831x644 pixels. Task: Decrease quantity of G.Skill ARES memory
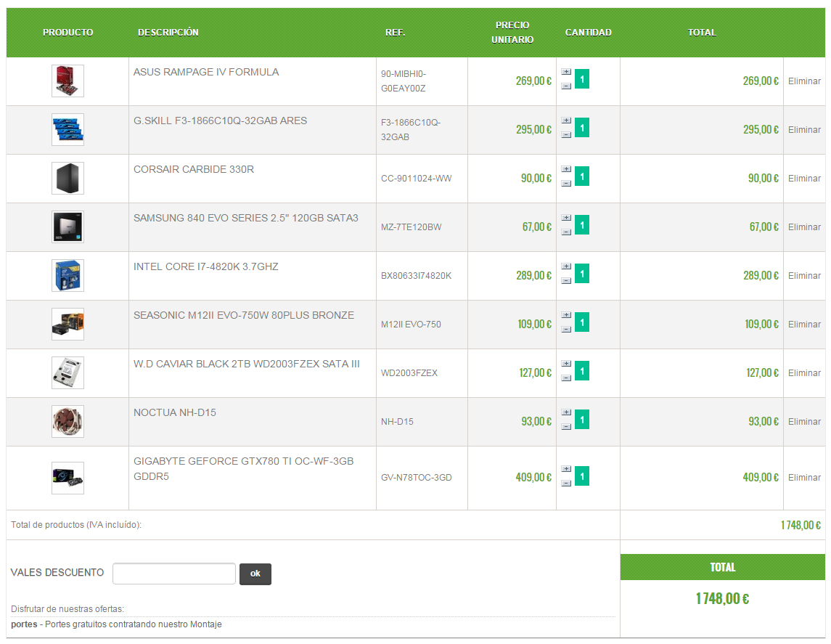[566, 135]
